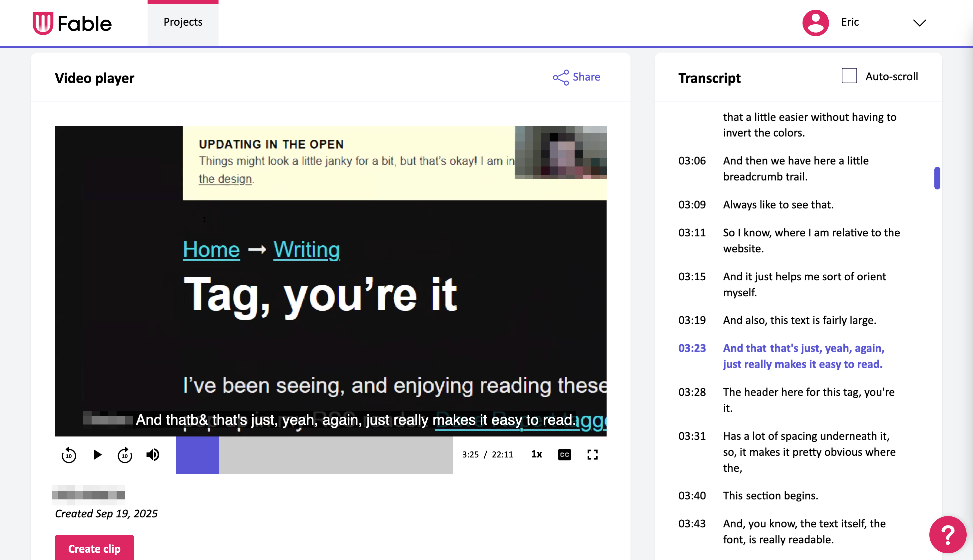Image resolution: width=973 pixels, height=560 pixels.
Task: Click the Create clip button
Action: 94,548
